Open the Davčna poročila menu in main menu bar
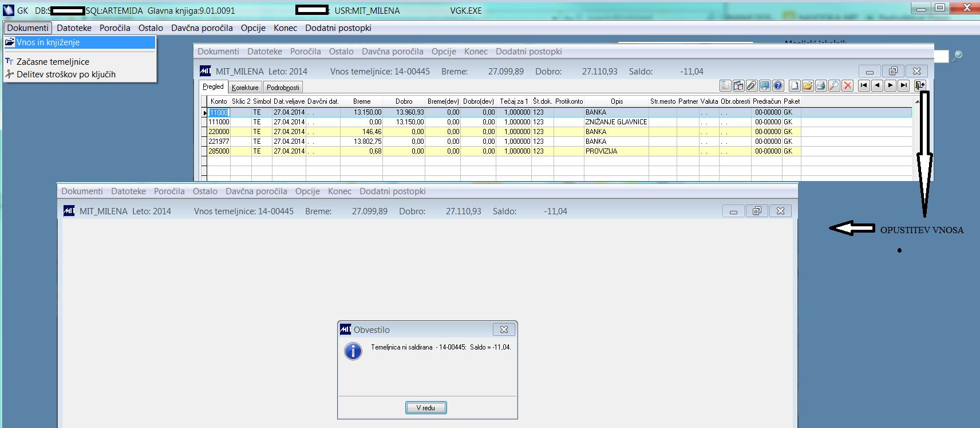The image size is (980, 428). click(202, 28)
